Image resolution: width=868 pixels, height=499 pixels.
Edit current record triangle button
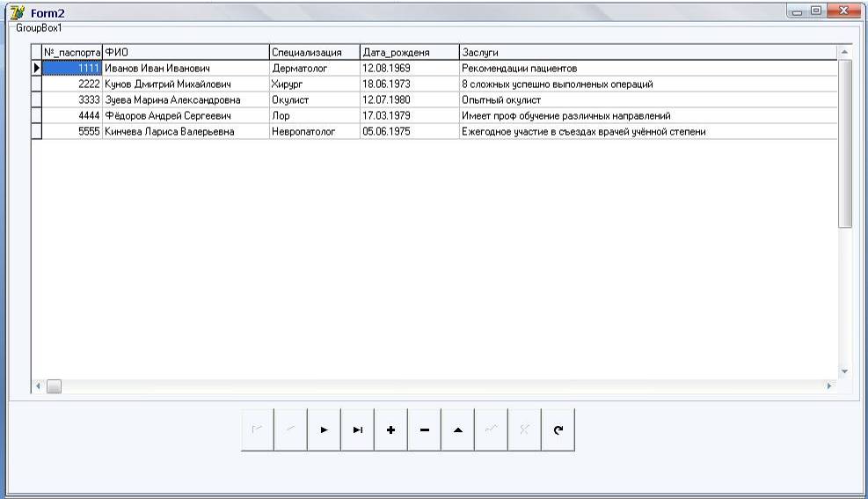[x=458, y=429]
